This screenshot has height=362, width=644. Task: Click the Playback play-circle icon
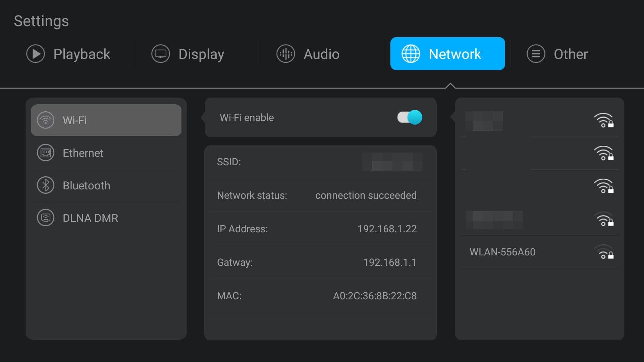tap(36, 54)
